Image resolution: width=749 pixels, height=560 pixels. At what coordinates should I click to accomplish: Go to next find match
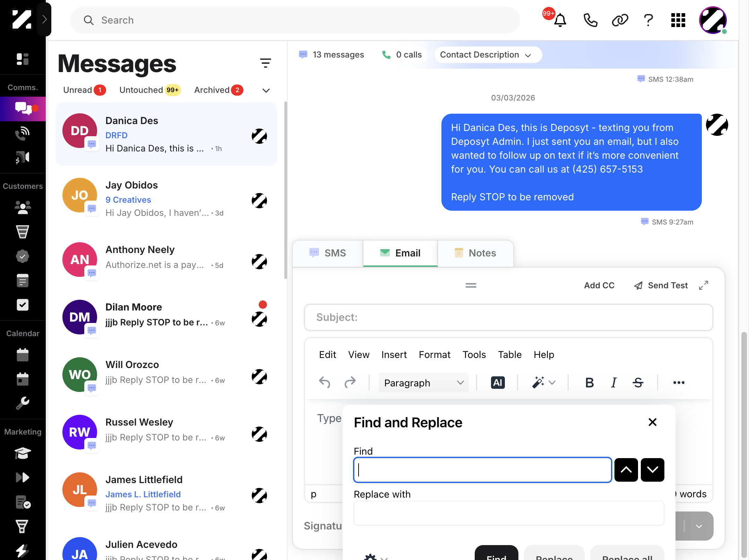652,470
